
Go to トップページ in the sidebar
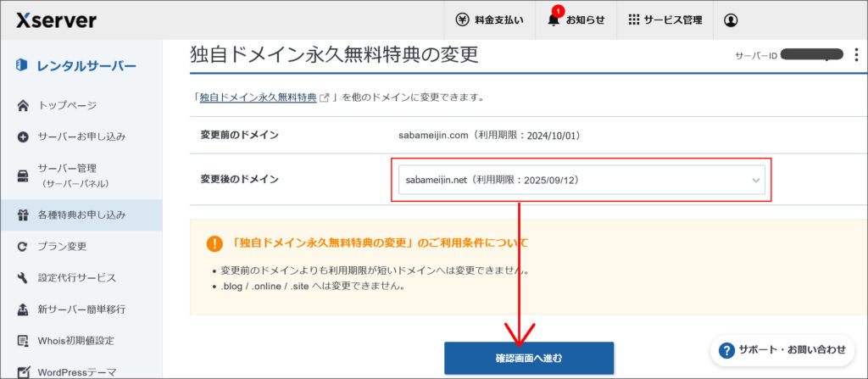point(67,105)
